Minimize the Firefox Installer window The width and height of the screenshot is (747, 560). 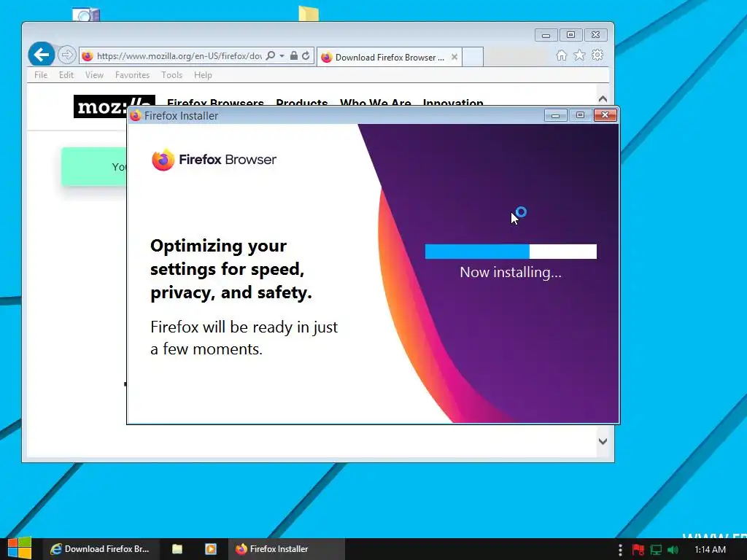coord(555,115)
